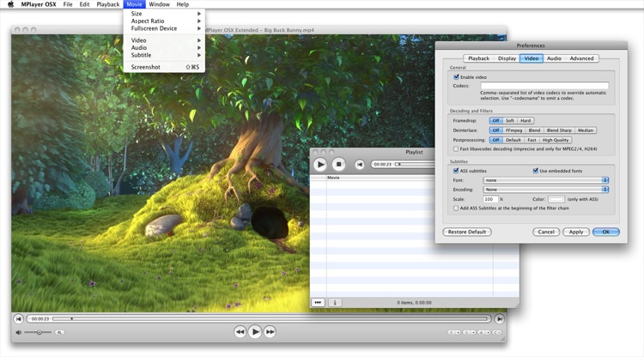This screenshot has height=357, width=644.
Task: Open the MPlayer OSX application menu
Action: [39, 4]
